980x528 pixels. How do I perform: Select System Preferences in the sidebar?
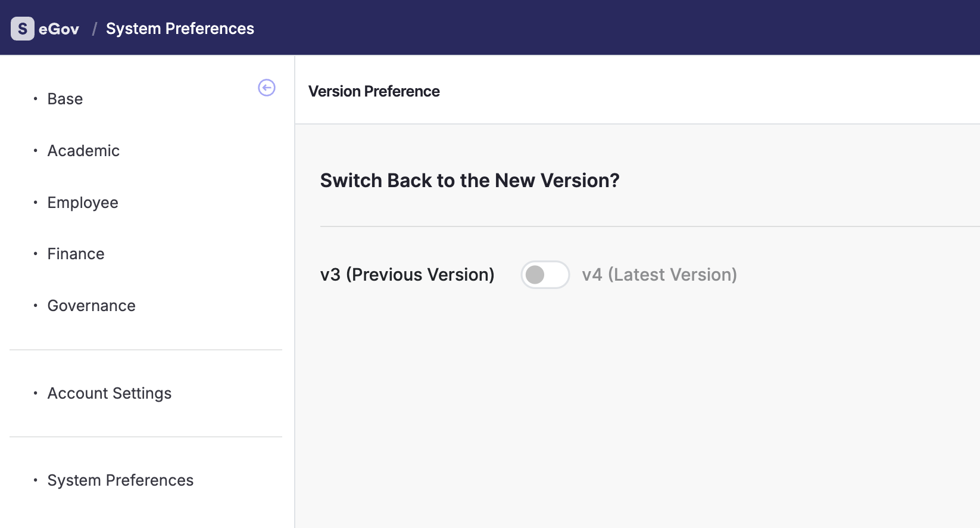(120, 480)
